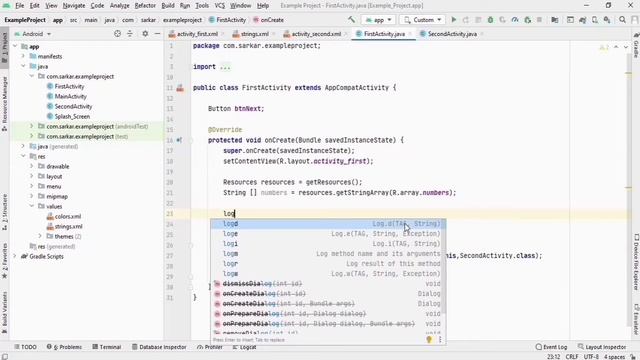
Task: Open the app run configuration dropdown
Action: (378, 20)
